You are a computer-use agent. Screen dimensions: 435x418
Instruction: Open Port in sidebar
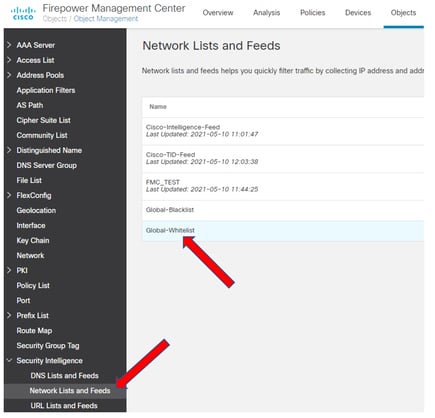click(x=23, y=300)
